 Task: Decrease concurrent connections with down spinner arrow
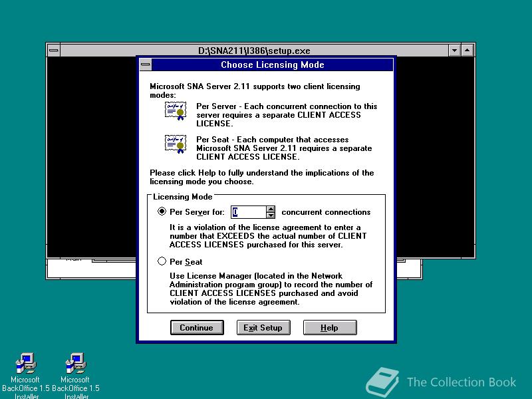coord(271,215)
